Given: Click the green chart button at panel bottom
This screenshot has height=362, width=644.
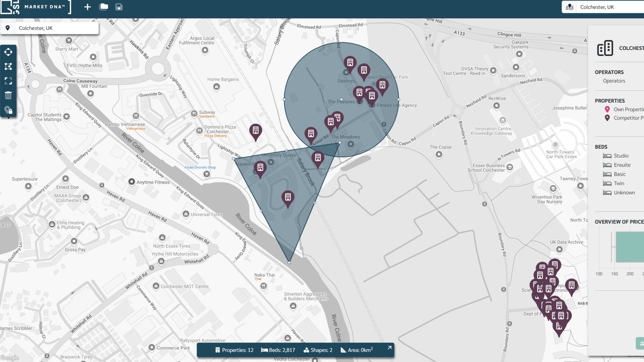Looking at the screenshot, I should (640, 344).
